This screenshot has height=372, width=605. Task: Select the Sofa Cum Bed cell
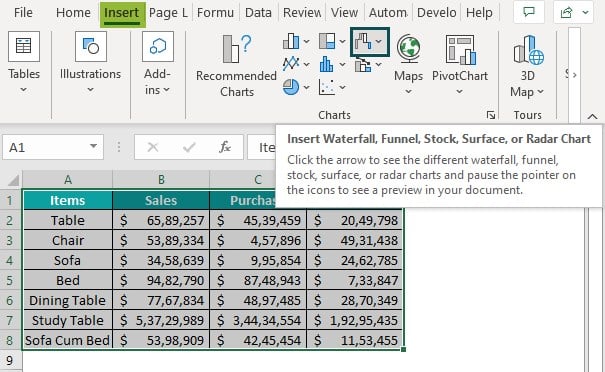click(x=68, y=340)
